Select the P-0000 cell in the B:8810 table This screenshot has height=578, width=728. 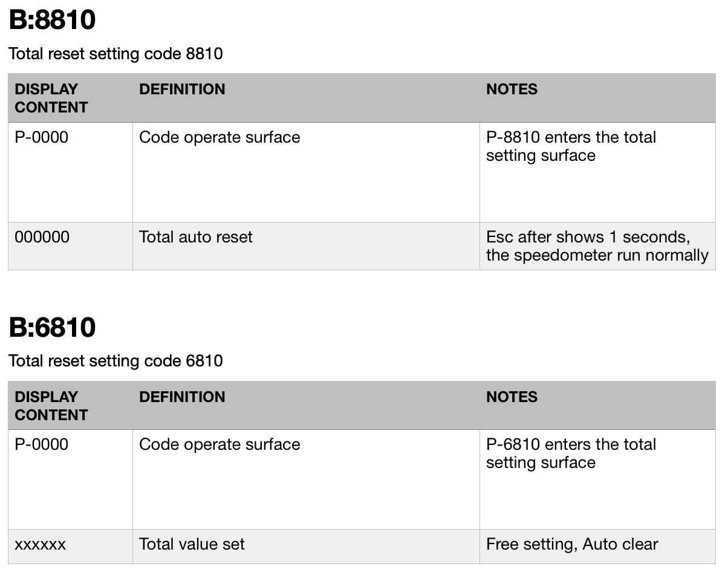pyautogui.click(x=42, y=137)
